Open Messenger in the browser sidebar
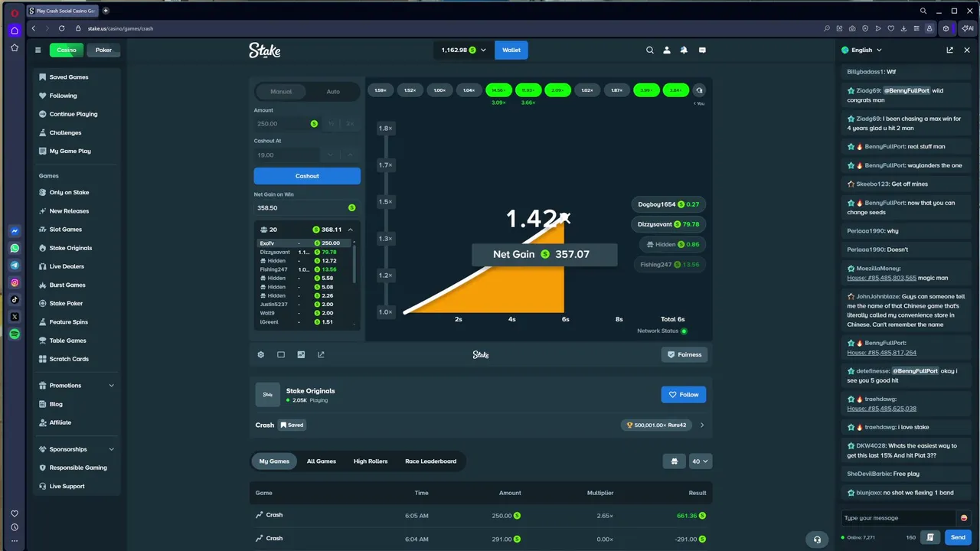Screen dimensions: 980x551 (15, 231)
